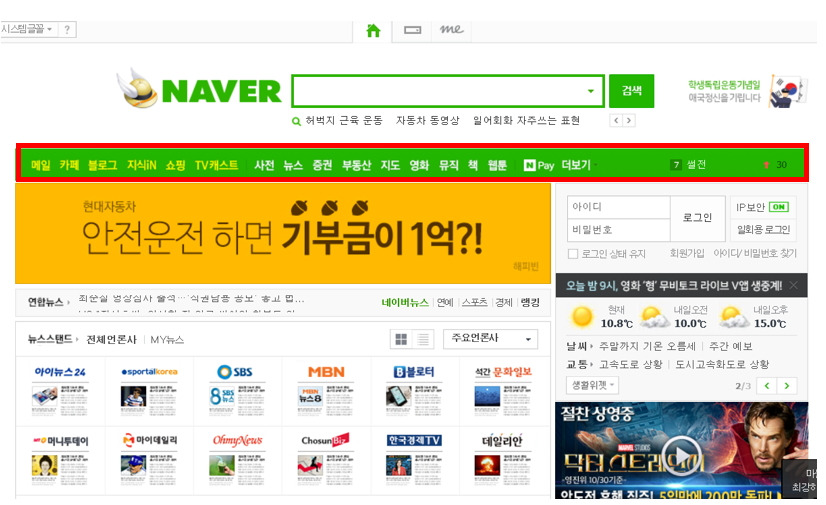Search suggestion 허벅지 근육 운동
This screenshot has width=826, height=505.
point(344,121)
